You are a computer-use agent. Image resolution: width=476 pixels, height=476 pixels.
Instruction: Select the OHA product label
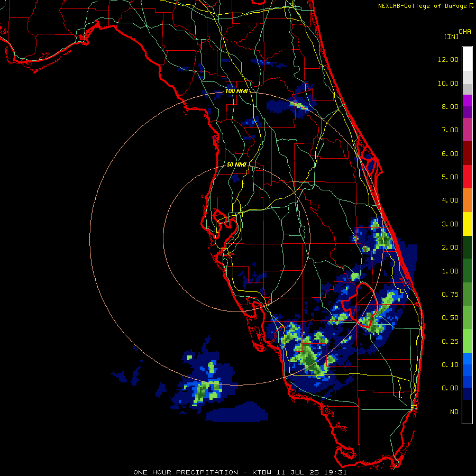465,32
